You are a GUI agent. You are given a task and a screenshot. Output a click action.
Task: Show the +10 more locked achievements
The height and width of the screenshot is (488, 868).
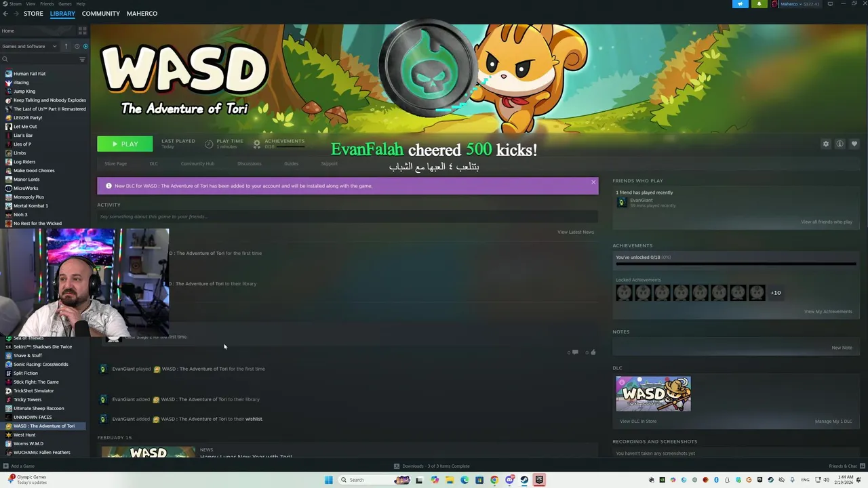776,293
